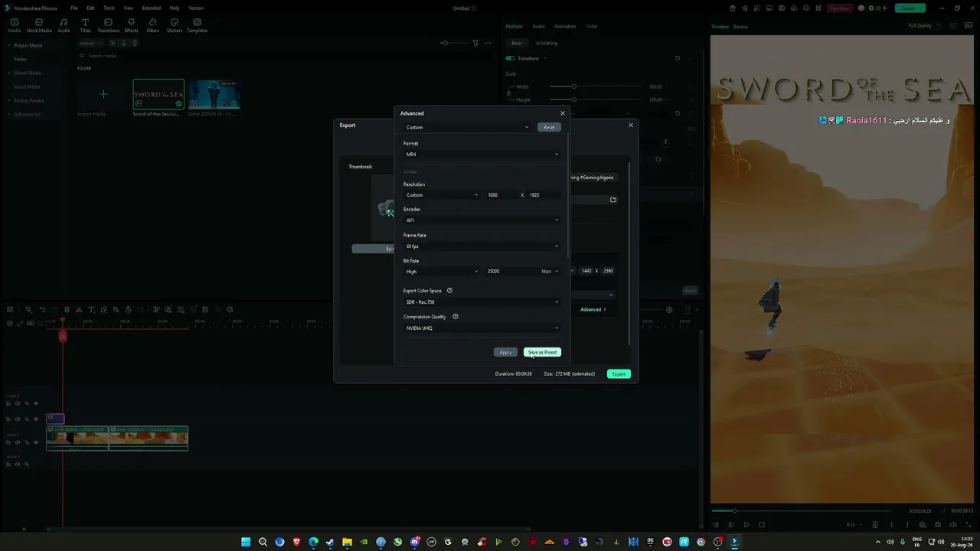Open the Frame Rate 60 fps dropdown
This screenshot has width=980, height=551.
coord(482,246)
